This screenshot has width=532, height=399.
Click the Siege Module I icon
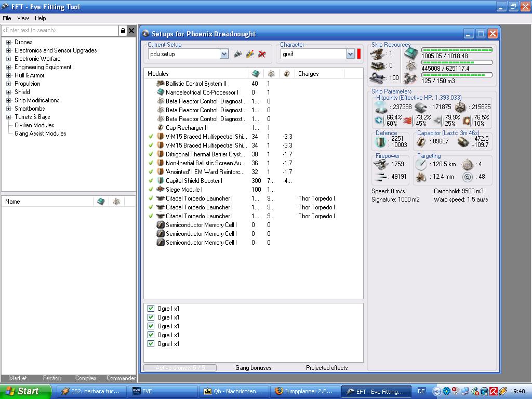point(160,189)
